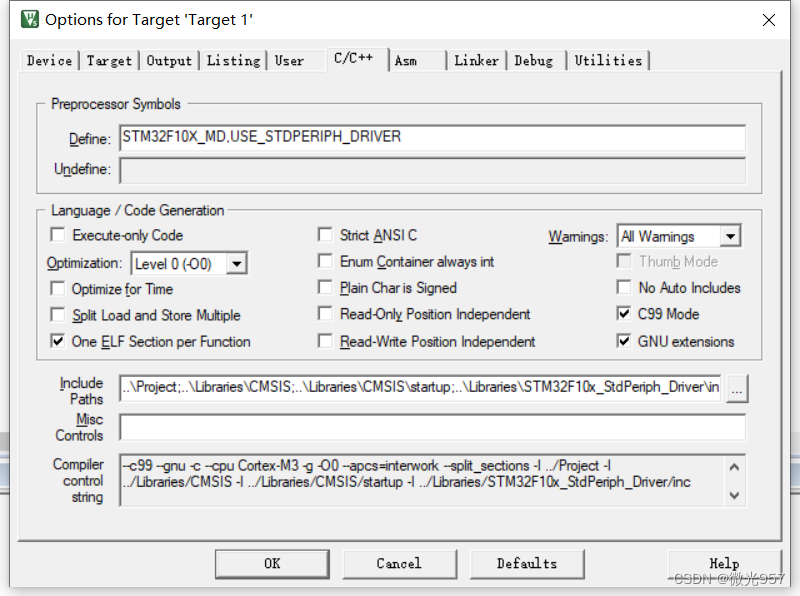Switch to the Target tab

[109, 61]
